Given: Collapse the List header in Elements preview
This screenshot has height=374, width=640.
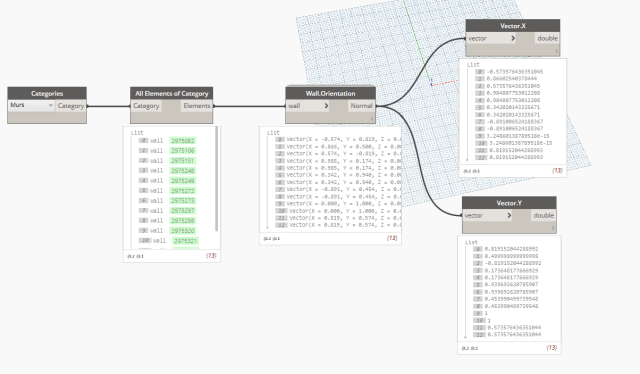Looking at the screenshot, I should 137,133.
